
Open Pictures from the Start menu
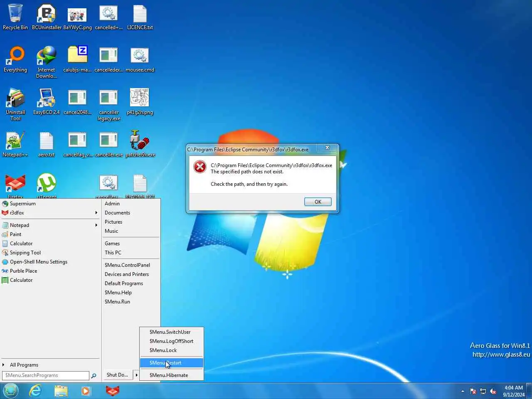pyautogui.click(x=131, y=222)
